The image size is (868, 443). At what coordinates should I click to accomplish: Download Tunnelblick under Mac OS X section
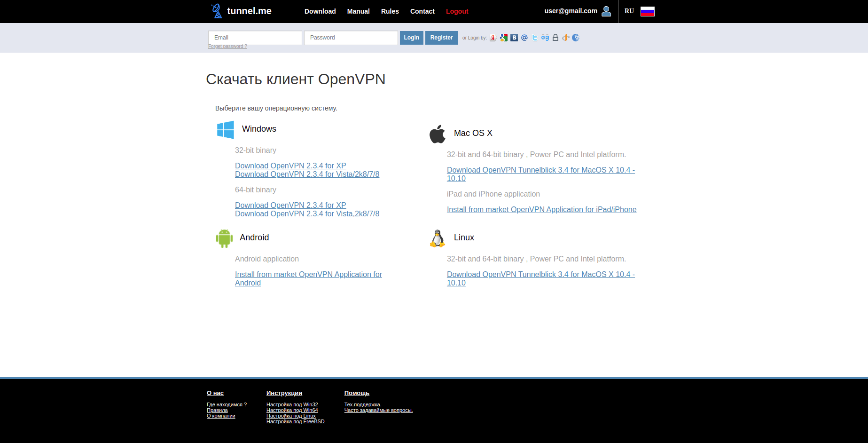click(540, 174)
